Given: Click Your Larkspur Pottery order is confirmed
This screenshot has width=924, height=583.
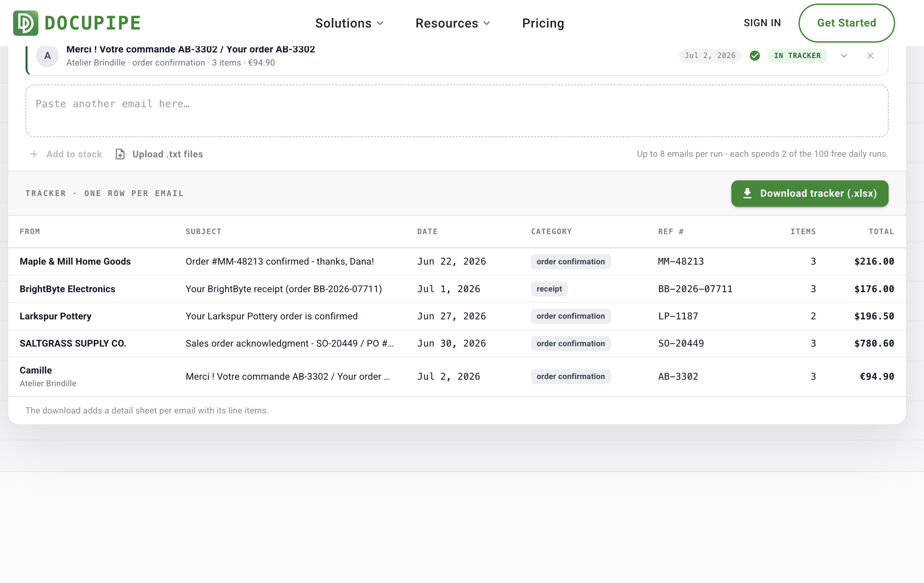Looking at the screenshot, I should [271, 316].
